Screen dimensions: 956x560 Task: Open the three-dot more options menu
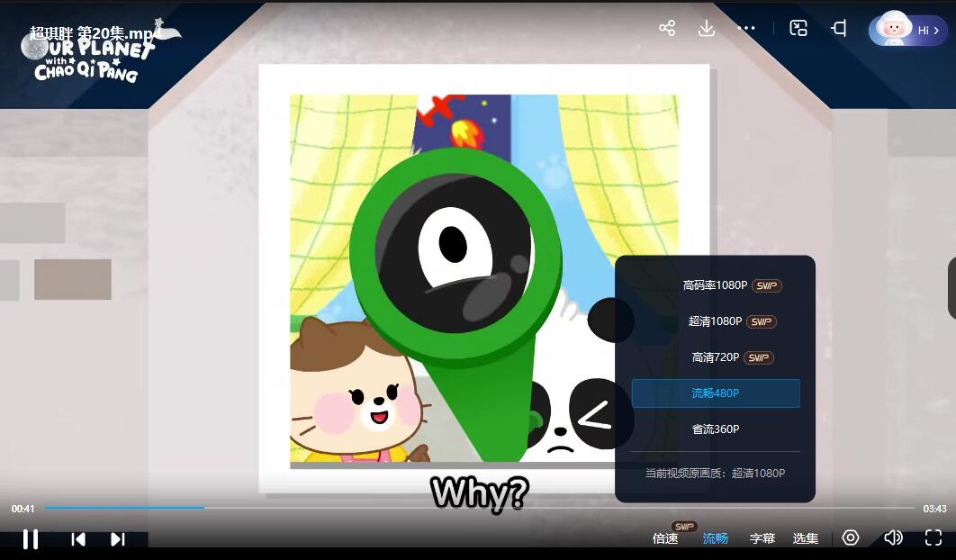pyautogui.click(x=746, y=28)
